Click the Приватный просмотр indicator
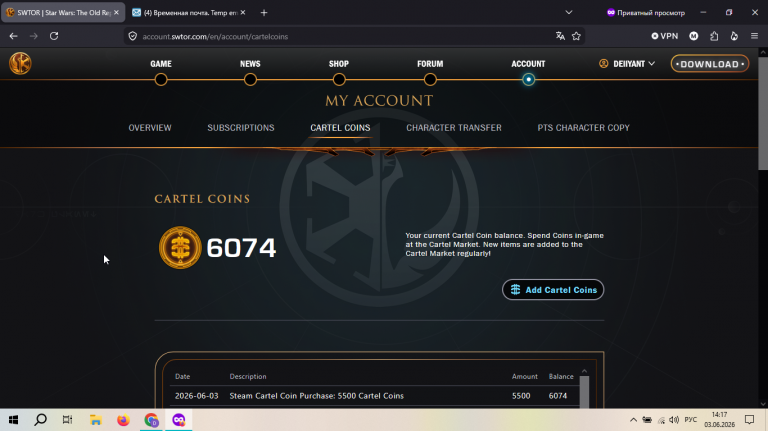This screenshot has width=768, height=431. [646, 13]
